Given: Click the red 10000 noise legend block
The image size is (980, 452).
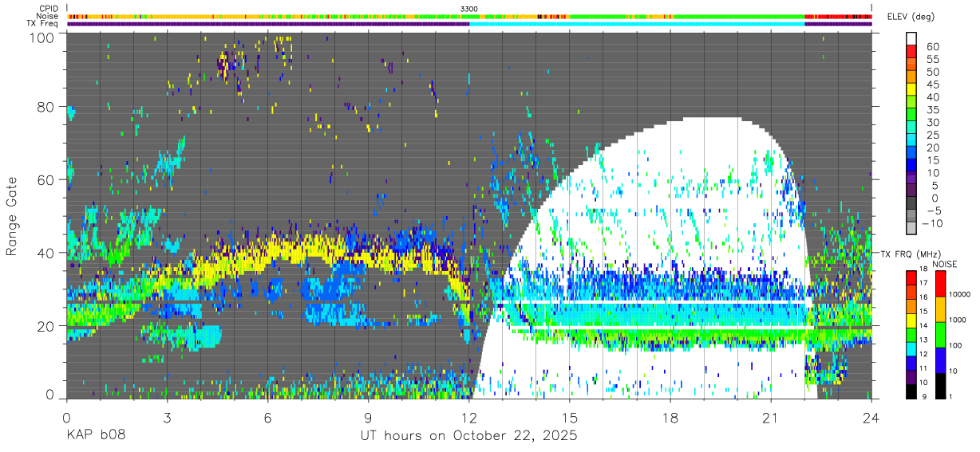Looking at the screenshot, I should point(940,284).
